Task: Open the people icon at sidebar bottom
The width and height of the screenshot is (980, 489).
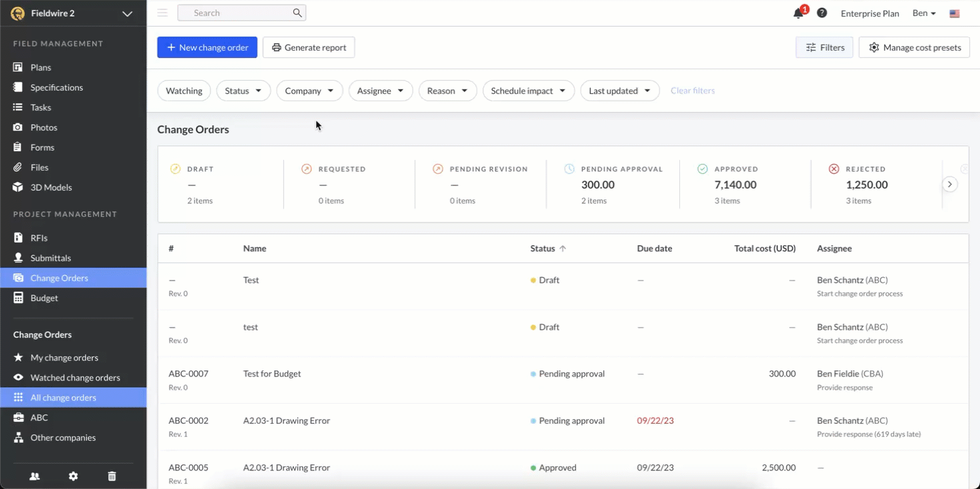Action: click(35, 476)
